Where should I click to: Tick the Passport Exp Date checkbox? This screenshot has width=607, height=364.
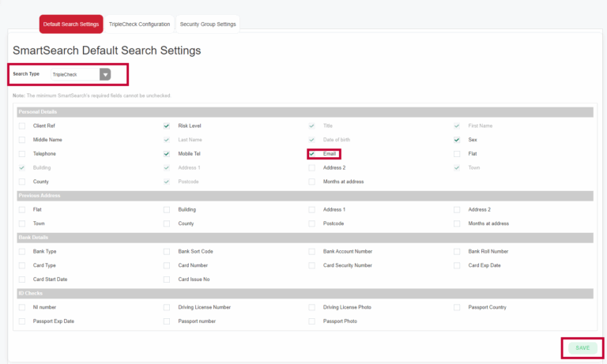pos(22,321)
